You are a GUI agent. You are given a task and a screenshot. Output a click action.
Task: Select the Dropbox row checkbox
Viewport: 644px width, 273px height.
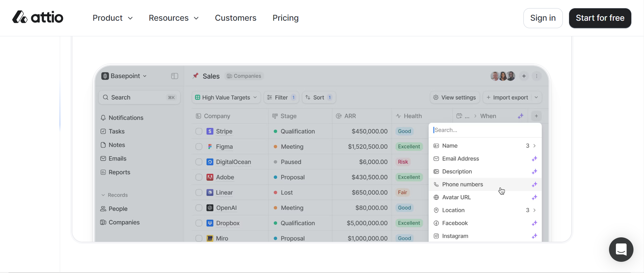coord(199,223)
